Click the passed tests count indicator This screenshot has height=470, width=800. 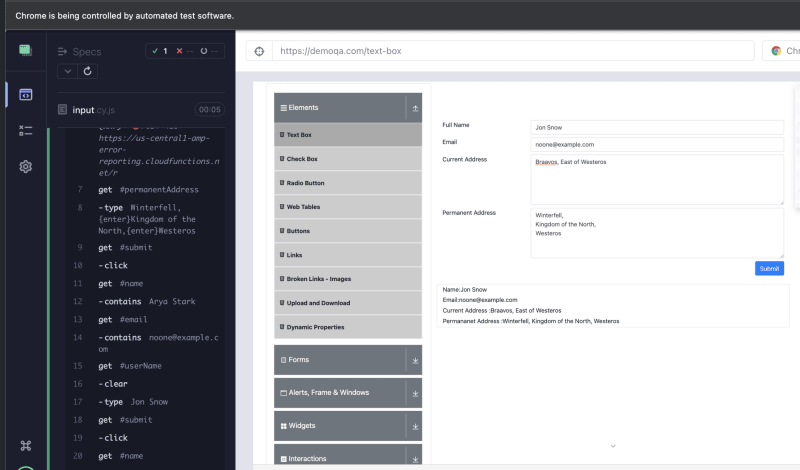coord(160,51)
